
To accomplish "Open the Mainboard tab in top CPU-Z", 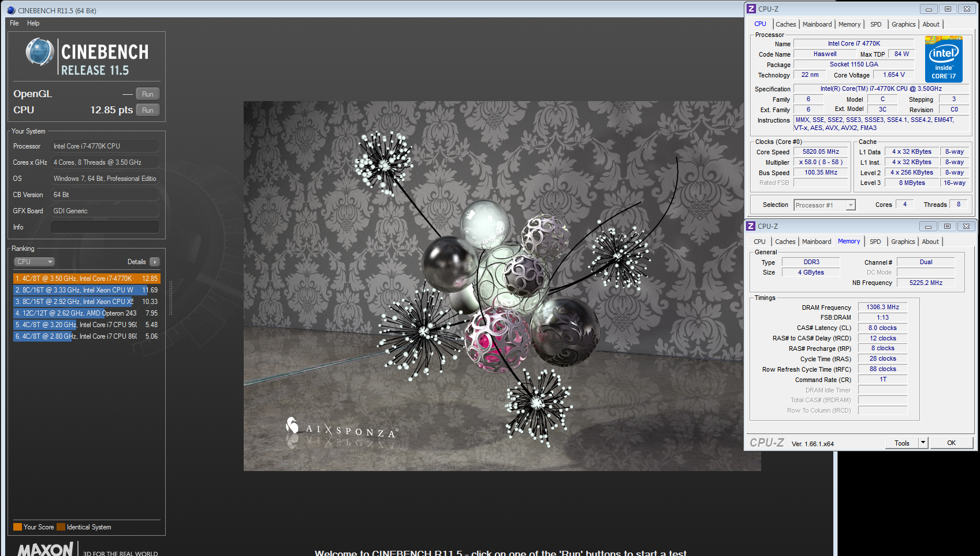I will pos(817,24).
